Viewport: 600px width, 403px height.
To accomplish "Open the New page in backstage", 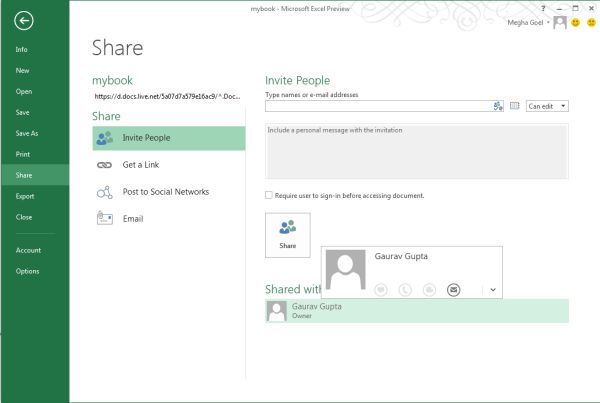I will click(x=22, y=70).
